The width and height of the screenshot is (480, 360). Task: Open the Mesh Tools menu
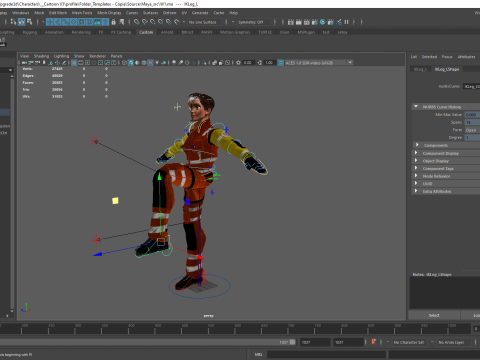click(x=82, y=13)
